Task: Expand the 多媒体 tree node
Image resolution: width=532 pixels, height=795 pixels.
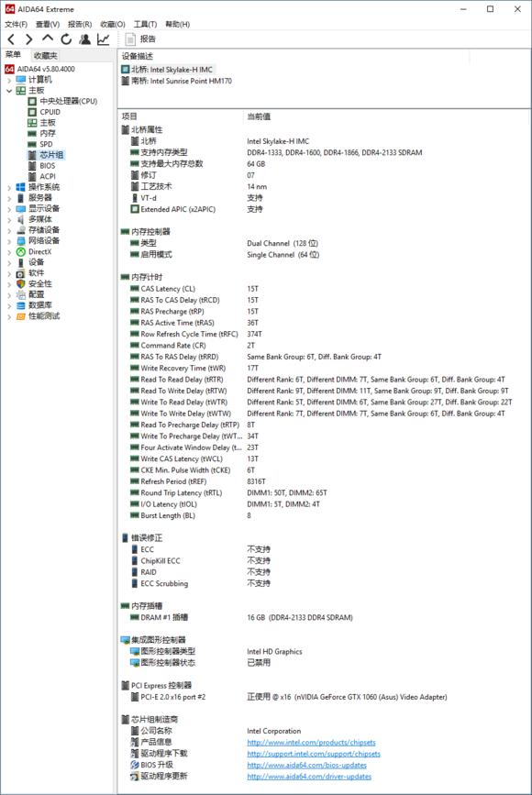Action: [x=9, y=219]
